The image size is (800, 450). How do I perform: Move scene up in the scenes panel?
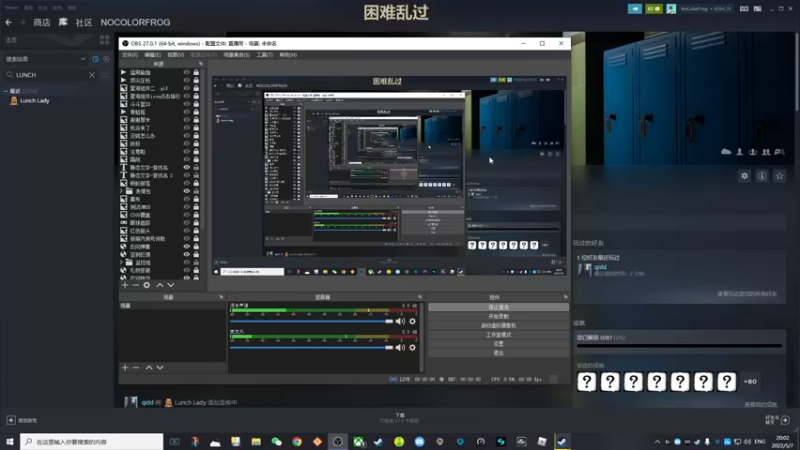(149, 367)
